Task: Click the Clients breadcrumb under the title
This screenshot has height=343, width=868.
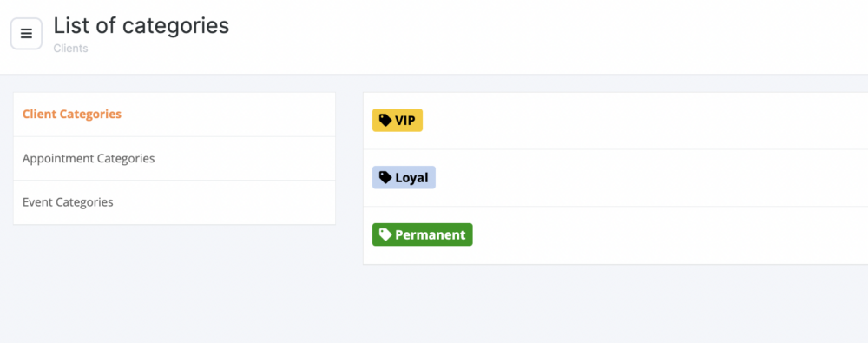Action: click(x=70, y=49)
